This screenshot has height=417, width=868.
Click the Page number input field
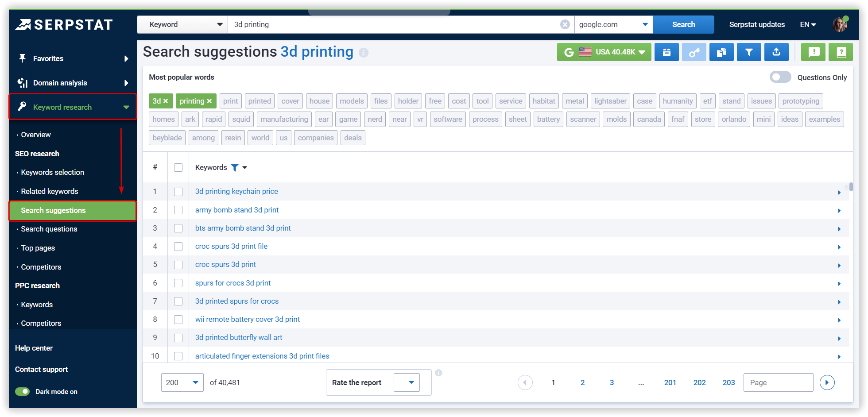[x=778, y=382]
